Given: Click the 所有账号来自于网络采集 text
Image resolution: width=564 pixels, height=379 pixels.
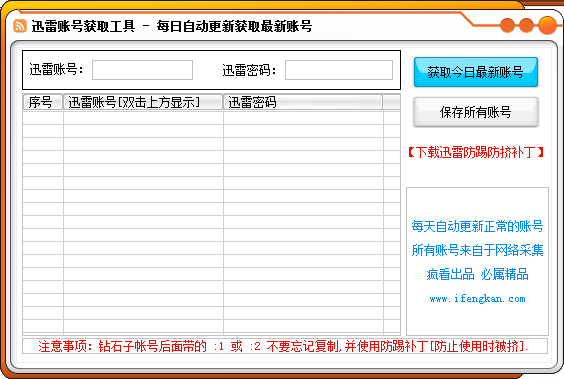Looking at the screenshot, I should coord(477,250).
